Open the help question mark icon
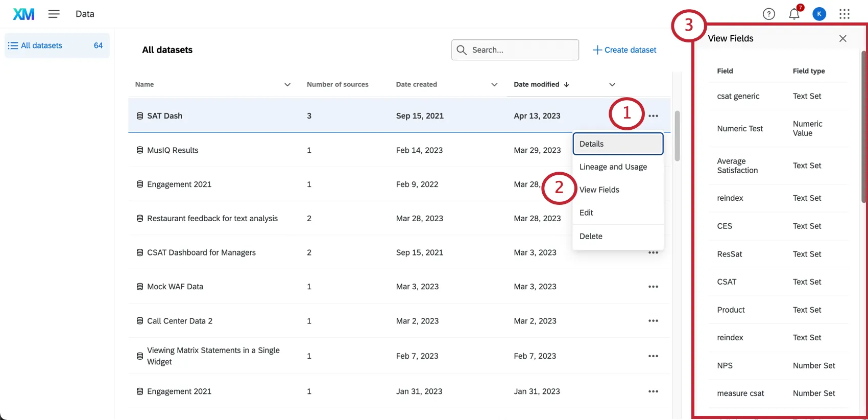The width and height of the screenshot is (868, 420). (768, 14)
